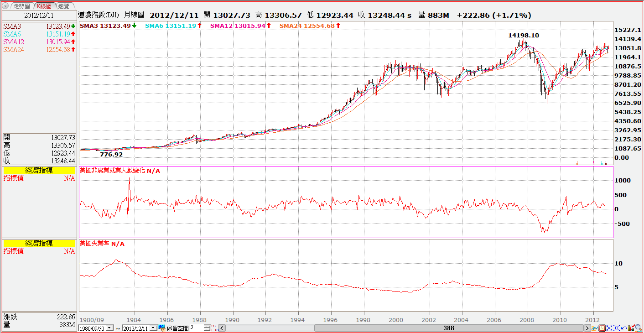Image resolution: width=644 pixels, height=333 pixels.
Task: Click the start date field 1980/09/30
Action: coord(93,328)
